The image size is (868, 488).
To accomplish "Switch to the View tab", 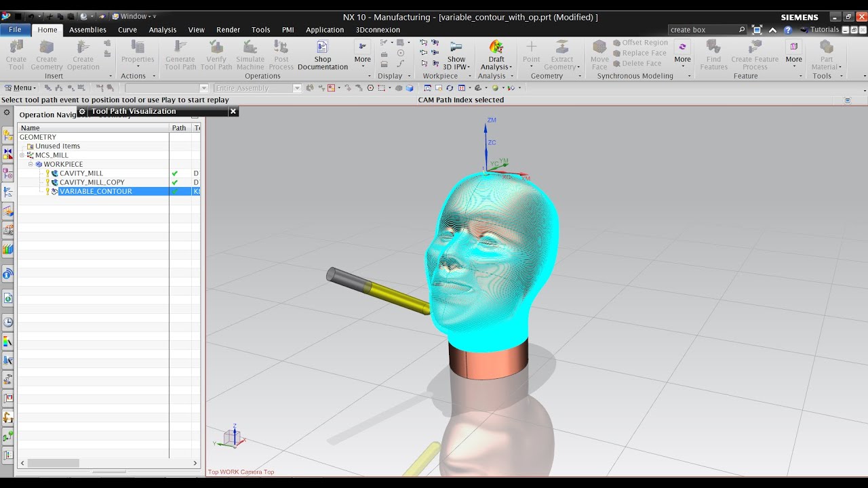I will click(197, 30).
